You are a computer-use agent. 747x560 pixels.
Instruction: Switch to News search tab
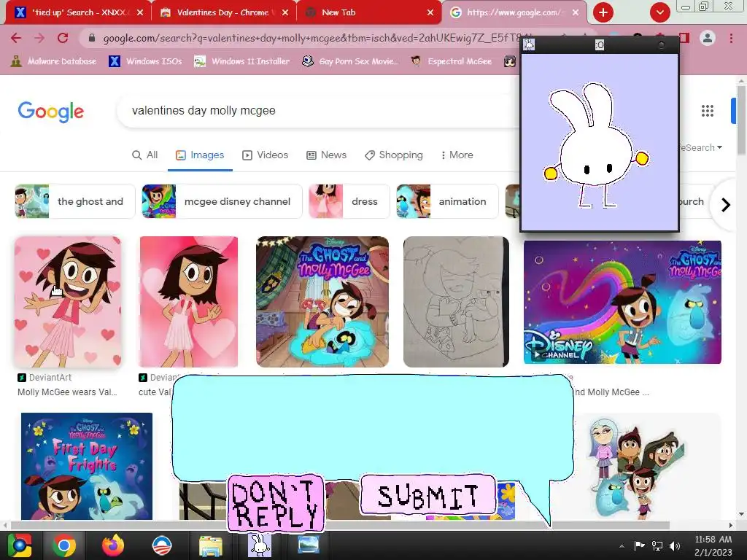coord(326,155)
